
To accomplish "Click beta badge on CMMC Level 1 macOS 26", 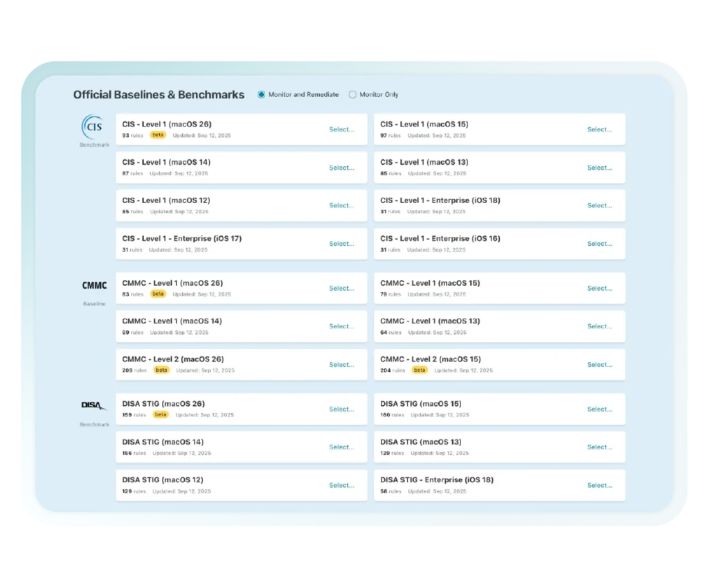I will (x=158, y=294).
